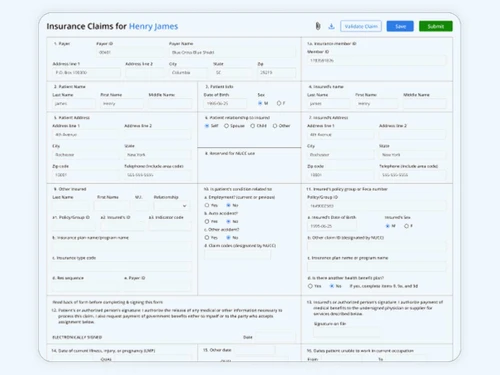This screenshot has width=500, height=375.
Task: Select F under Patient Info Sex
Action: click(279, 103)
